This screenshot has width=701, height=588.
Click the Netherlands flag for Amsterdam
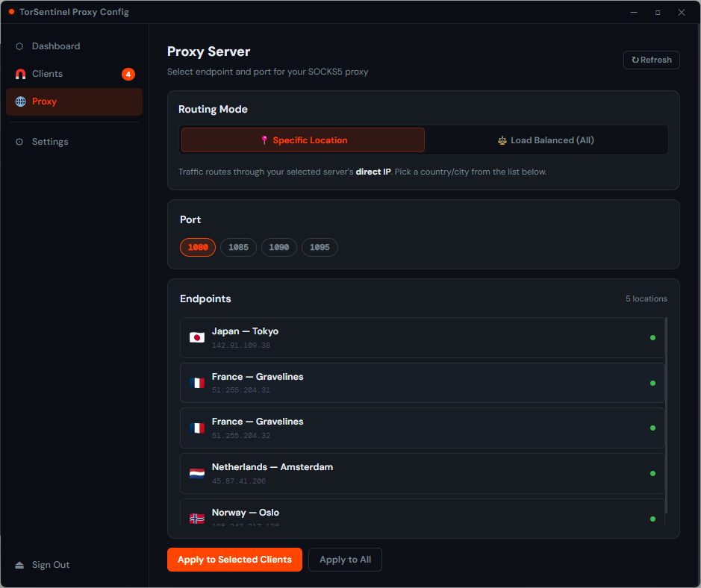196,473
